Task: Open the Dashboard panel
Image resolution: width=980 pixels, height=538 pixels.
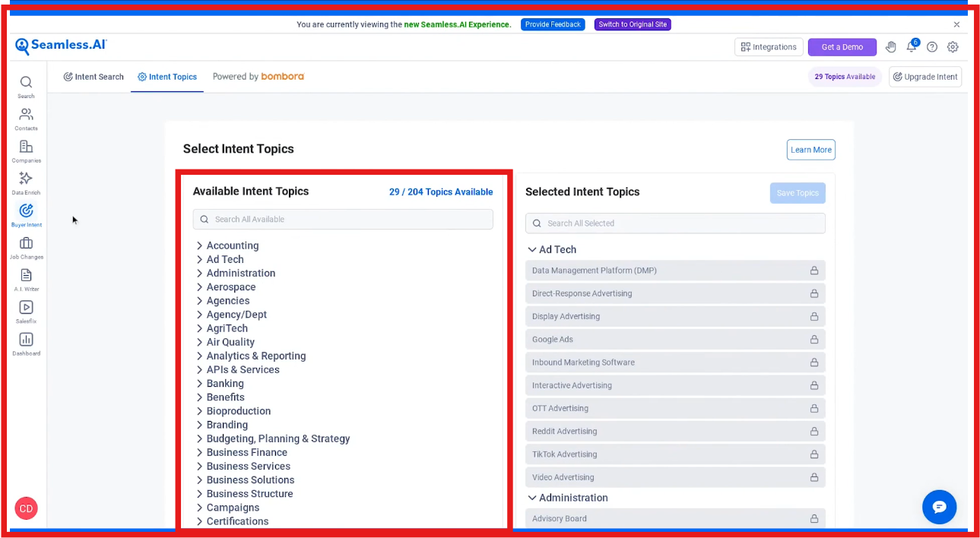Action: 26,340
